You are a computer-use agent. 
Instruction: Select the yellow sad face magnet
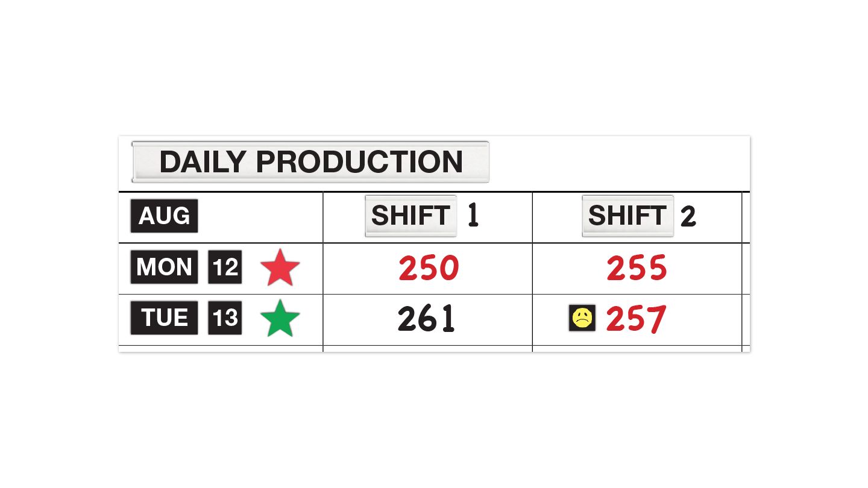click(582, 318)
